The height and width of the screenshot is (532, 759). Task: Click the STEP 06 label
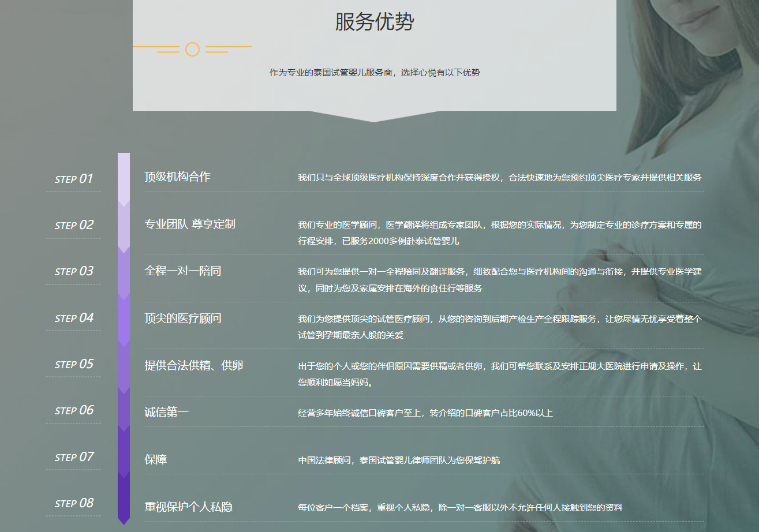(74, 410)
